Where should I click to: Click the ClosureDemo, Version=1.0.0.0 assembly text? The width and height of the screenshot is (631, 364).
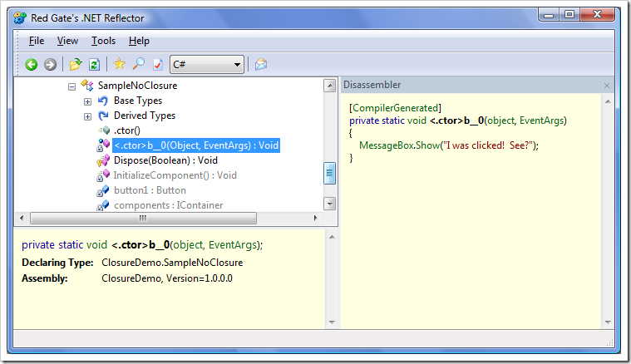coord(167,278)
